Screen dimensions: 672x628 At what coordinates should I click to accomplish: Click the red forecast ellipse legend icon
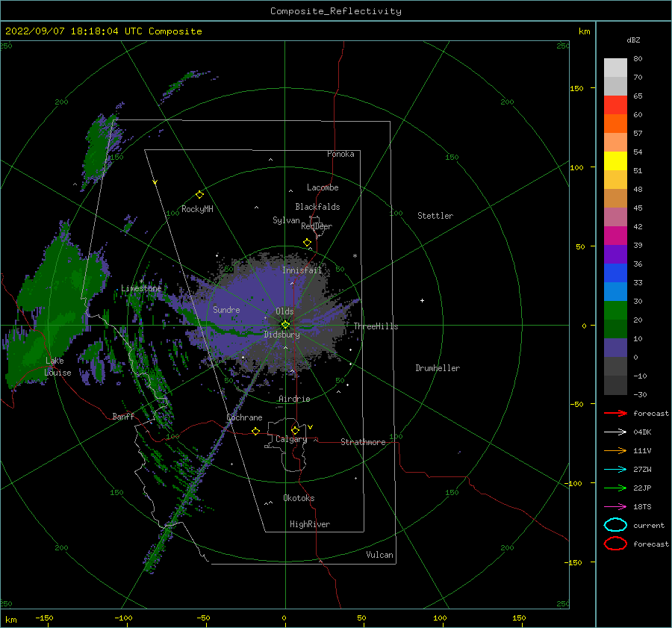pyautogui.click(x=615, y=544)
